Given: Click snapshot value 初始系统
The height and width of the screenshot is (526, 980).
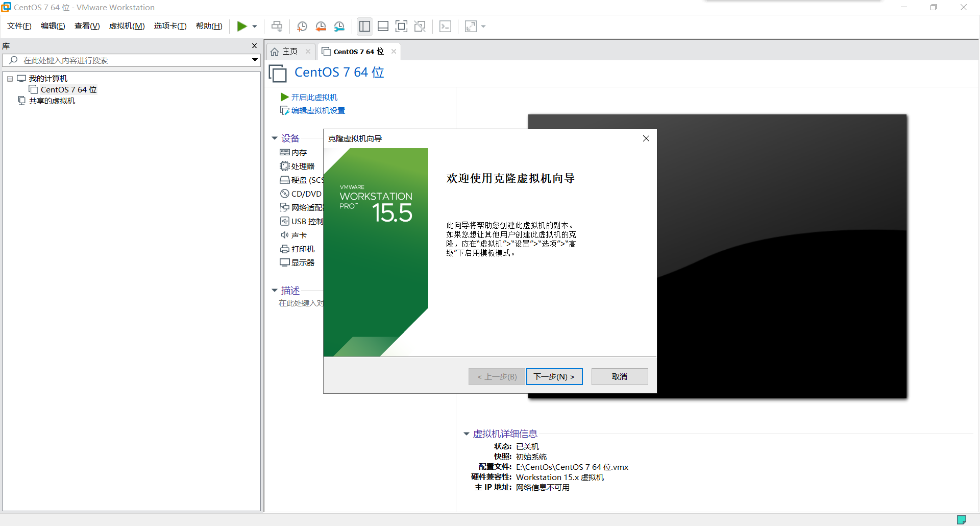Looking at the screenshot, I should tap(531, 457).
